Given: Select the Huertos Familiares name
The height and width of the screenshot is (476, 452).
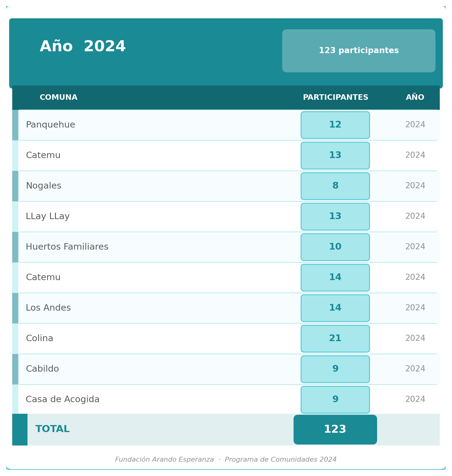Looking at the screenshot, I should pos(67,247).
